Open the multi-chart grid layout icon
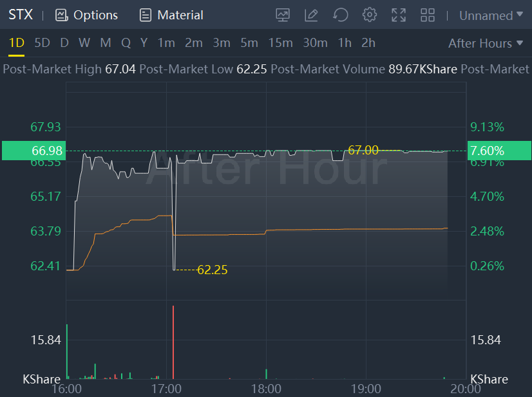The height and width of the screenshot is (397, 532). (x=428, y=15)
